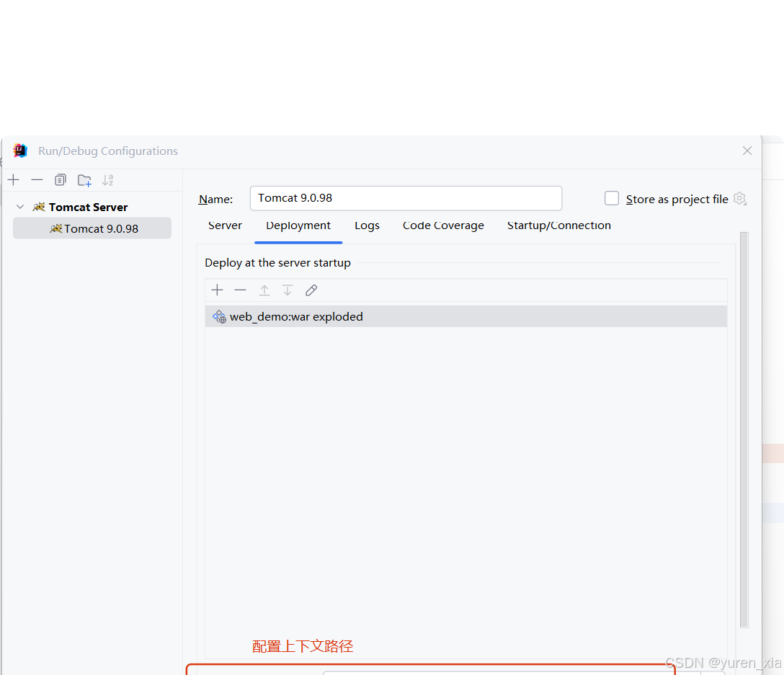
Task: Edit the selected artifact with pencil icon
Action: [x=311, y=290]
